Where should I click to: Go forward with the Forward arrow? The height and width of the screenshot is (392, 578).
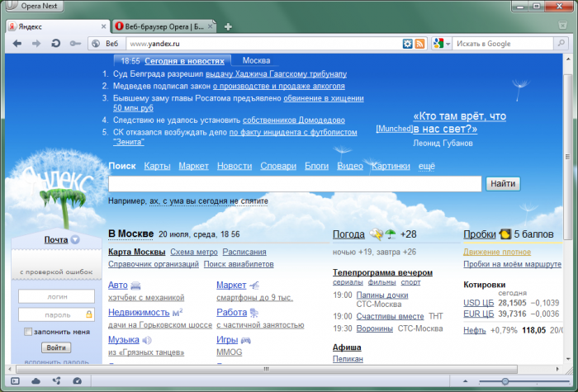[x=36, y=44]
